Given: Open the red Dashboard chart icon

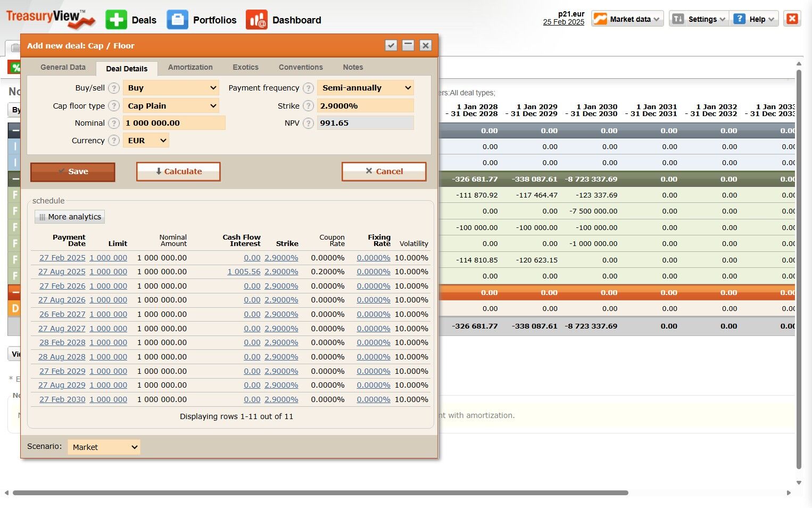Looking at the screenshot, I should [x=256, y=20].
